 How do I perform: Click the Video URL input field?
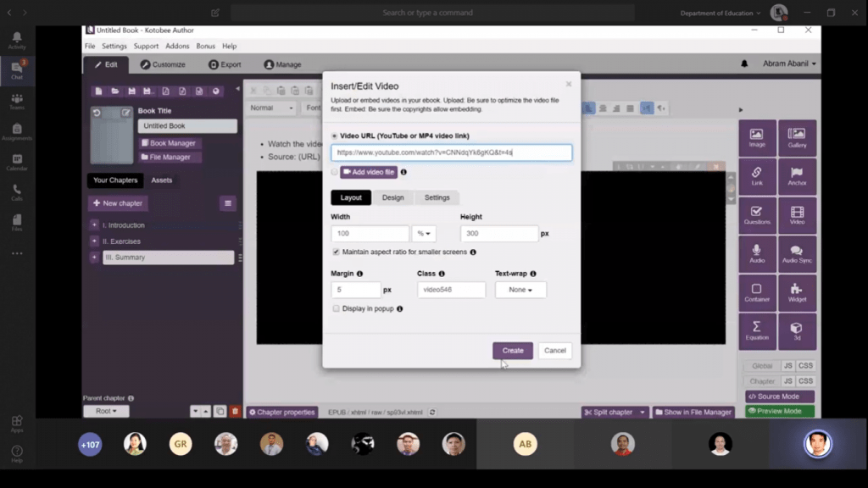click(451, 152)
